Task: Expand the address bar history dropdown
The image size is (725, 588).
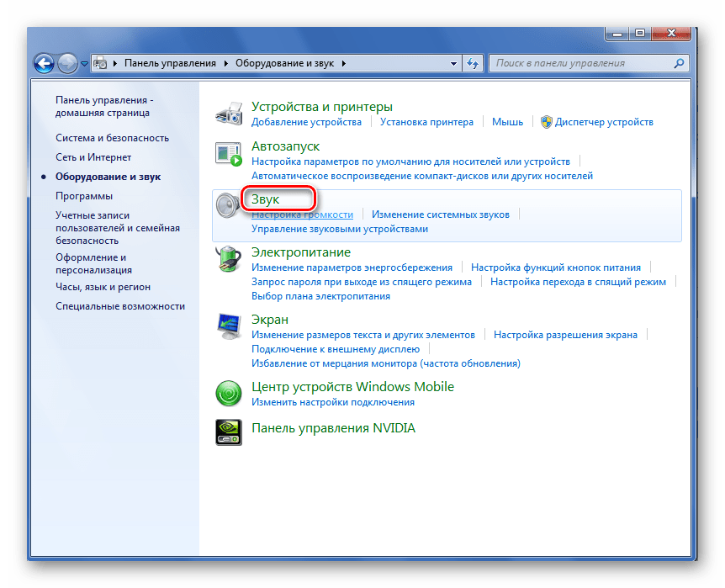Action: click(454, 63)
